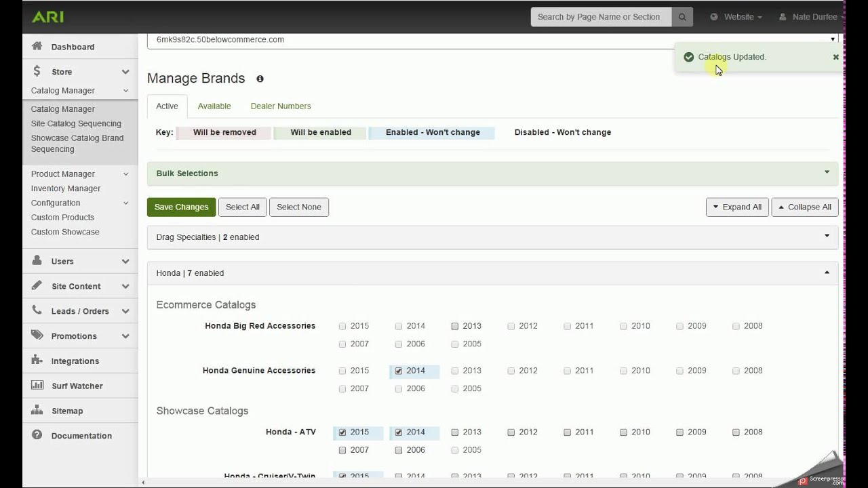Check 2013 for Honda - ATV
This screenshot has width=868, height=488.
(455, 432)
